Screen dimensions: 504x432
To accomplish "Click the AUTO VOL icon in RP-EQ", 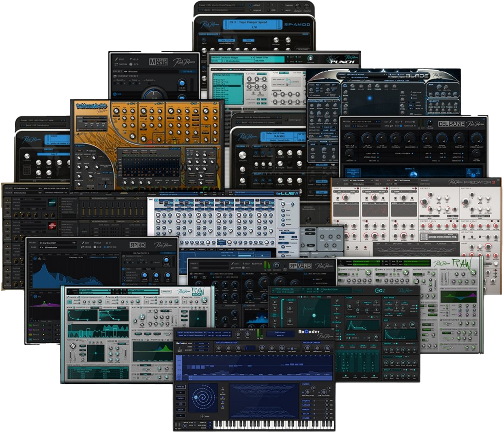I will [x=105, y=247].
